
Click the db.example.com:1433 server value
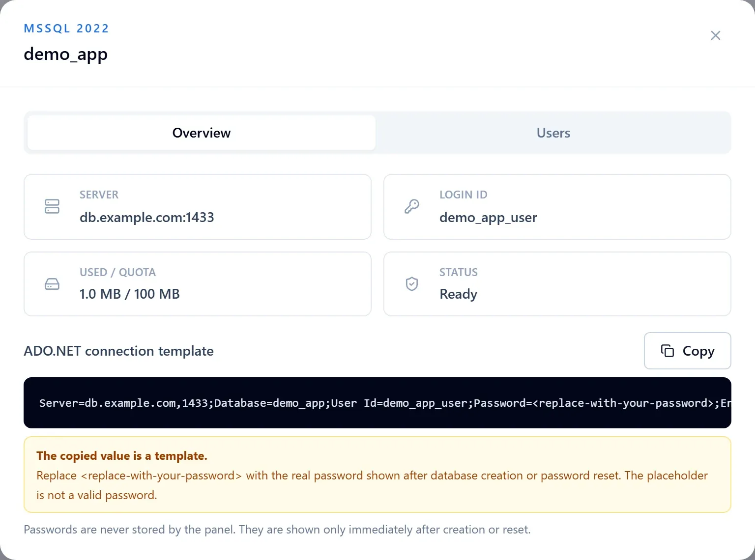tap(147, 217)
